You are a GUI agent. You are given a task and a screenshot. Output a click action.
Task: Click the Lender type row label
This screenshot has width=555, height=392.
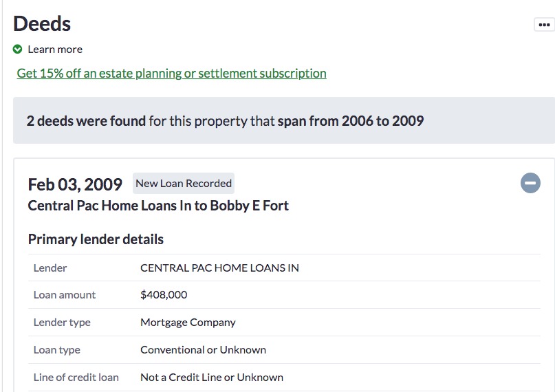coord(62,323)
